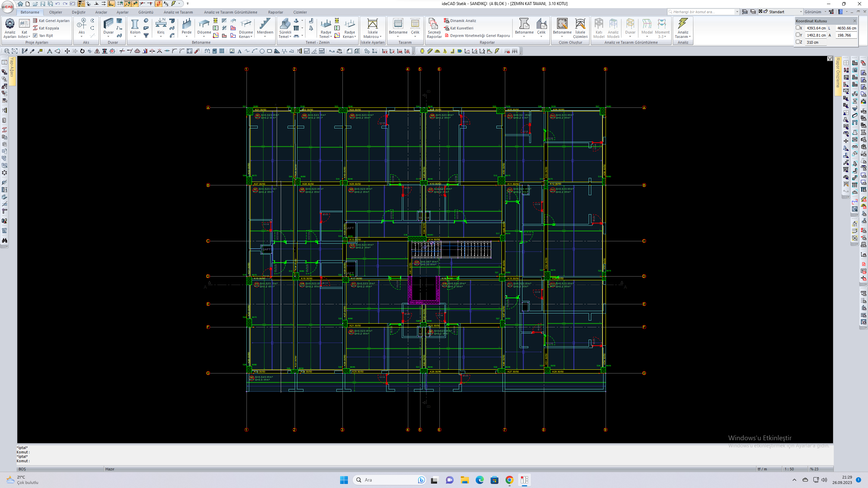Toggle the X coordinate lock checkbox
The width and height of the screenshot is (868, 488).
coord(798,28)
